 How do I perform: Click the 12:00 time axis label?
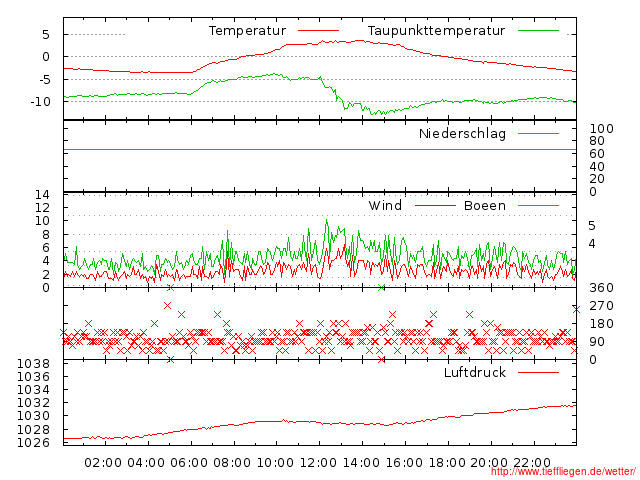(x=318, y=463)
